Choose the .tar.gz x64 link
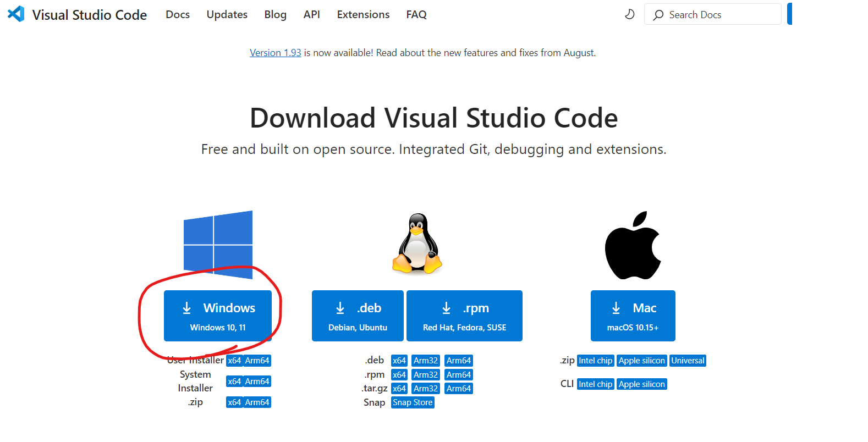 click(399, 389)
